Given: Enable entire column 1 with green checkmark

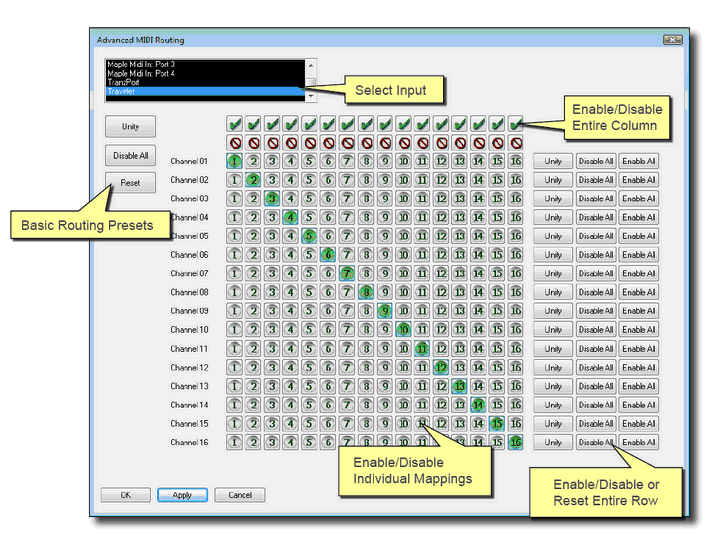Looking at the screenshot, I should (x=235, y=124).
